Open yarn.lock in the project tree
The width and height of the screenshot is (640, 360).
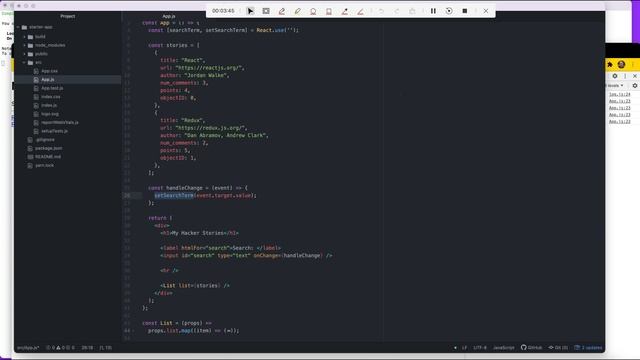coord(44,165)
